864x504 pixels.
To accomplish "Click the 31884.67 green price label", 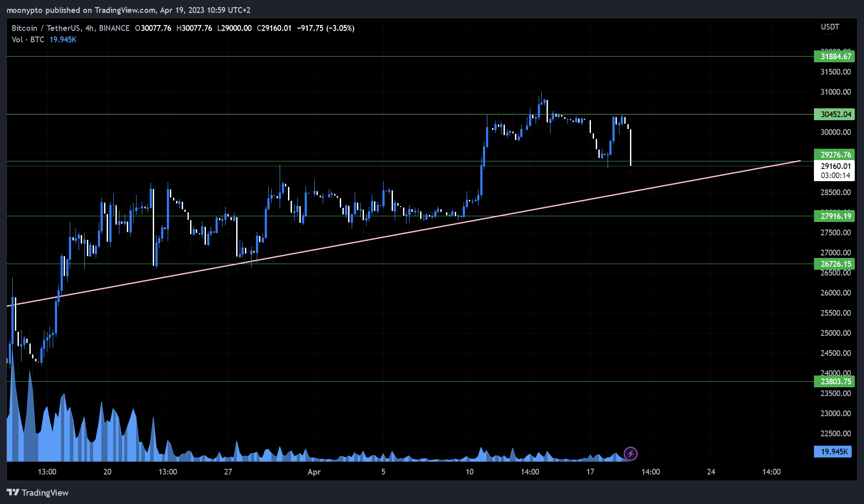I will tap(834, 56).
